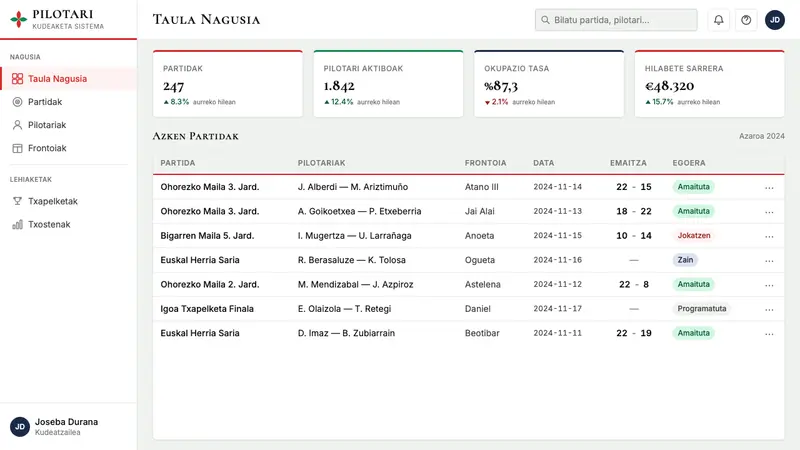The height and width of the screenshot is (450, 800).
Task: Click the "Azken Partidak" section heading
Action: (195, 136)
